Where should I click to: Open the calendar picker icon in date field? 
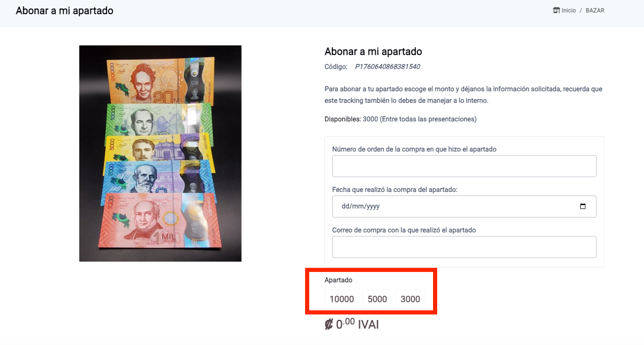tap(583, 206)
